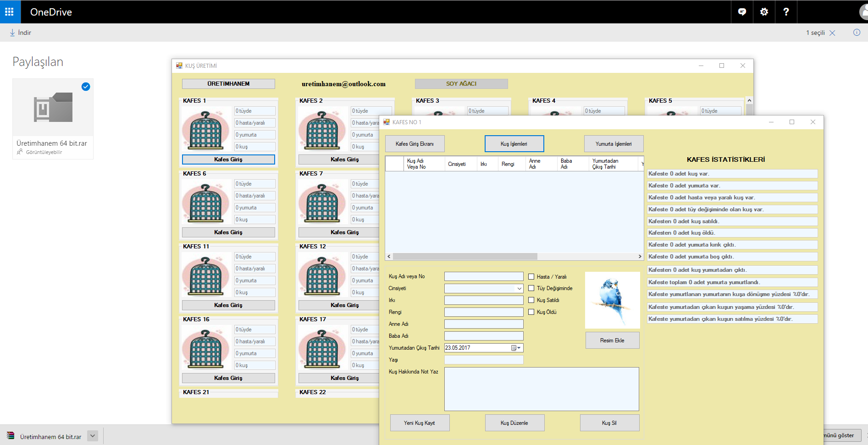Click the Irkı input field
Screen dimensions: 868x445
tap(484, 300)
